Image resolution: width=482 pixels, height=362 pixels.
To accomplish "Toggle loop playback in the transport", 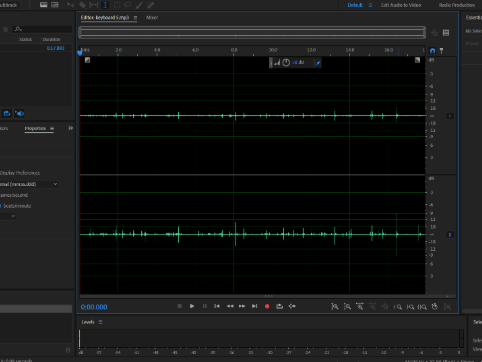I will point(280,306).
